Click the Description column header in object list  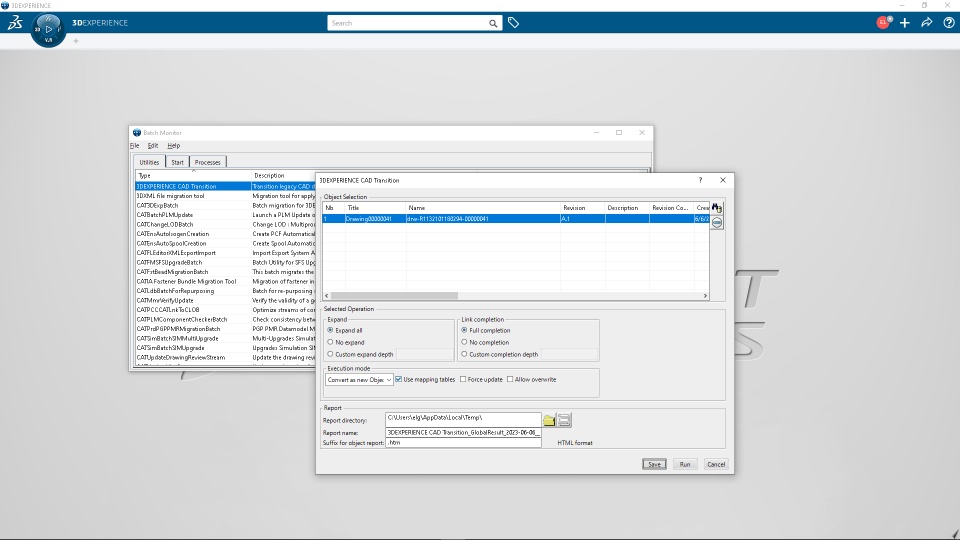(627, 208)
